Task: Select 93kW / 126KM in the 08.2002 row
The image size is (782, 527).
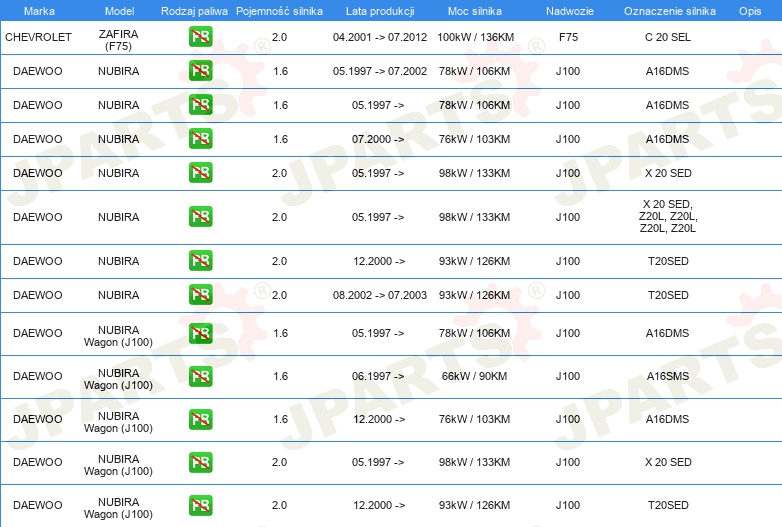Action: click(474, 295)
